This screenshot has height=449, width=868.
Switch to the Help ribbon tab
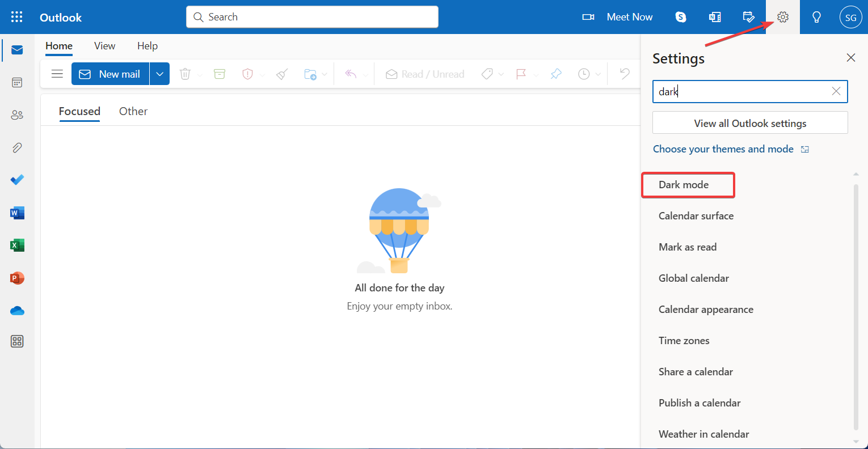click(148, 46)
